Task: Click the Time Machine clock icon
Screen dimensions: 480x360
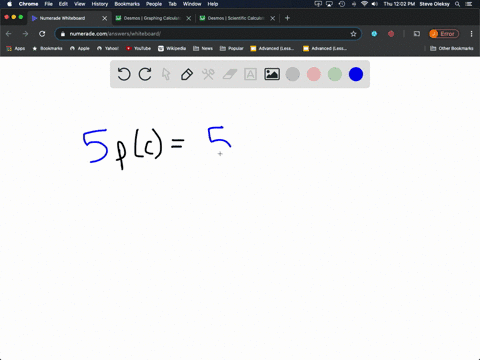Action: 342,4
